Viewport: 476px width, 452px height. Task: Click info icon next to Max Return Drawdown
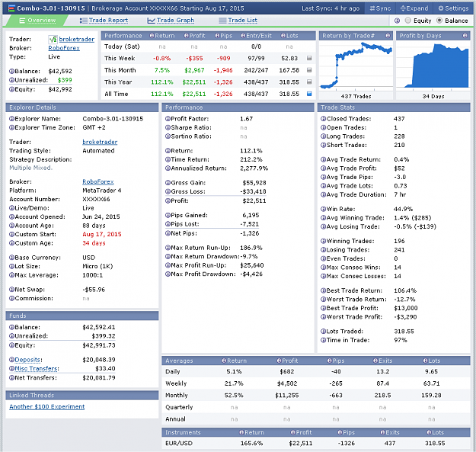[x=168, y=256]
